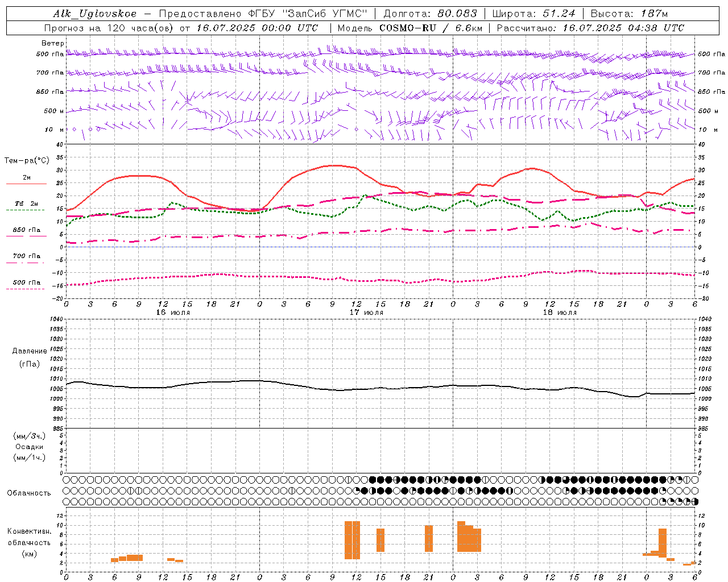Click '1040' on the left pressure axis

coord(56,319)
